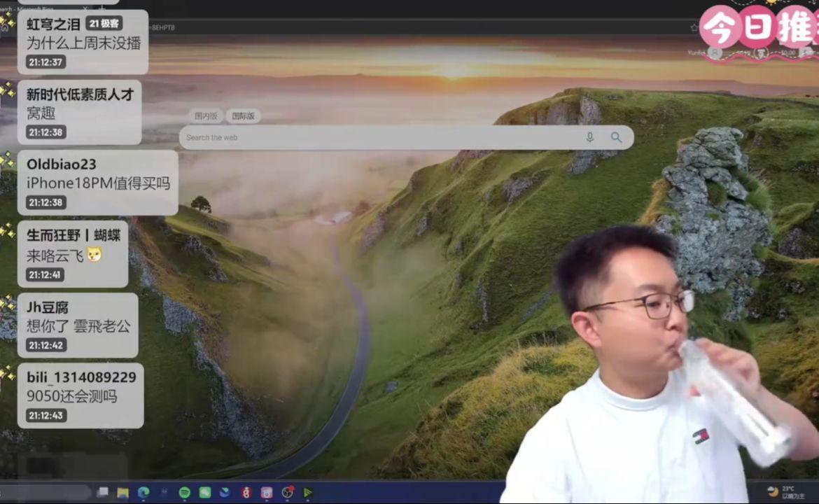Click the 21 极客 badge

coord(104,24)
